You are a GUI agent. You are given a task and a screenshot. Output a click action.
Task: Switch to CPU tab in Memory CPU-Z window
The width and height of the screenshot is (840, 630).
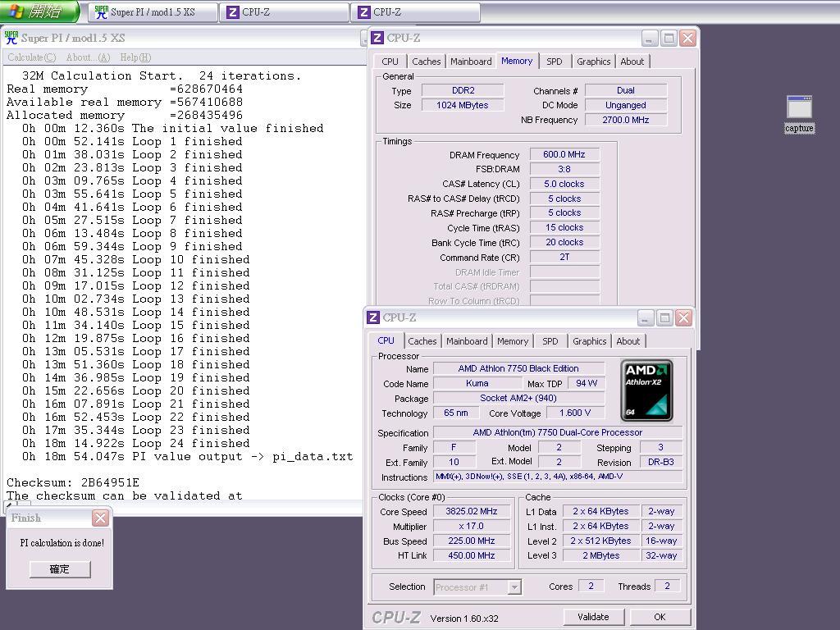390,62
